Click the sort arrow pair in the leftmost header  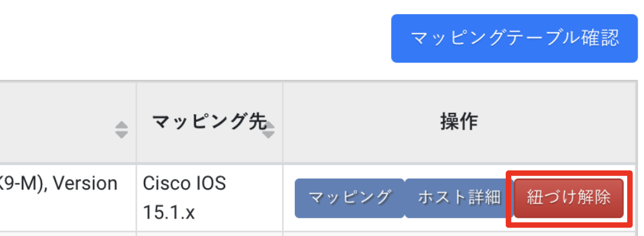click(x=121, y=130)
